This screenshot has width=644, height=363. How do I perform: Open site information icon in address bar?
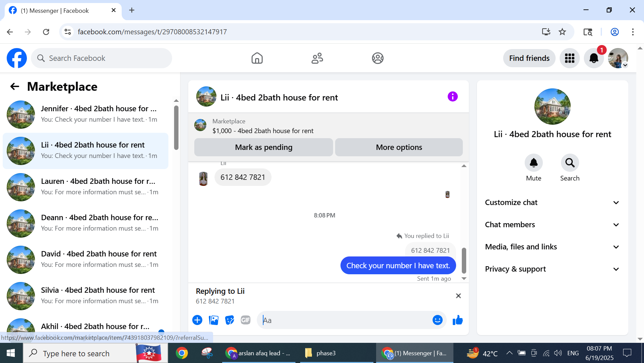[x=68, y=32]
